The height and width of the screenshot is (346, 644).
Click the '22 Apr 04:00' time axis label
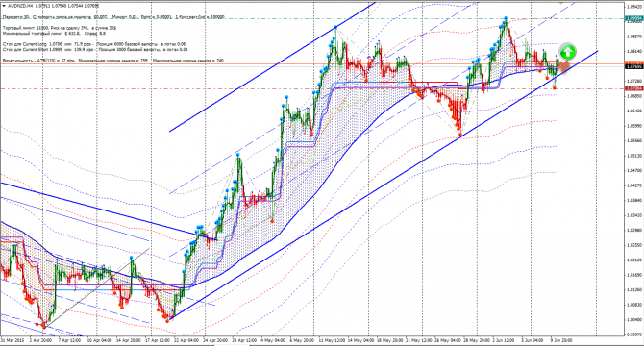[186, 340]
